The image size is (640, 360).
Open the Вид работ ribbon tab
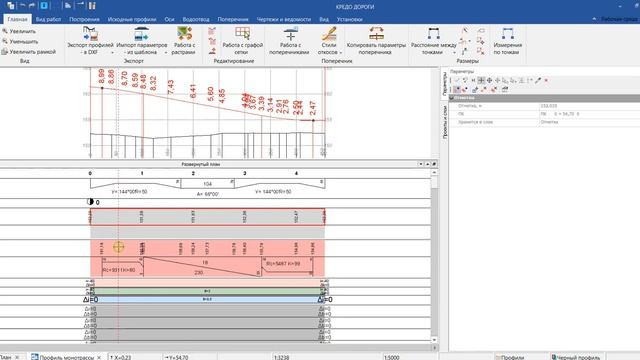(48, 19)
